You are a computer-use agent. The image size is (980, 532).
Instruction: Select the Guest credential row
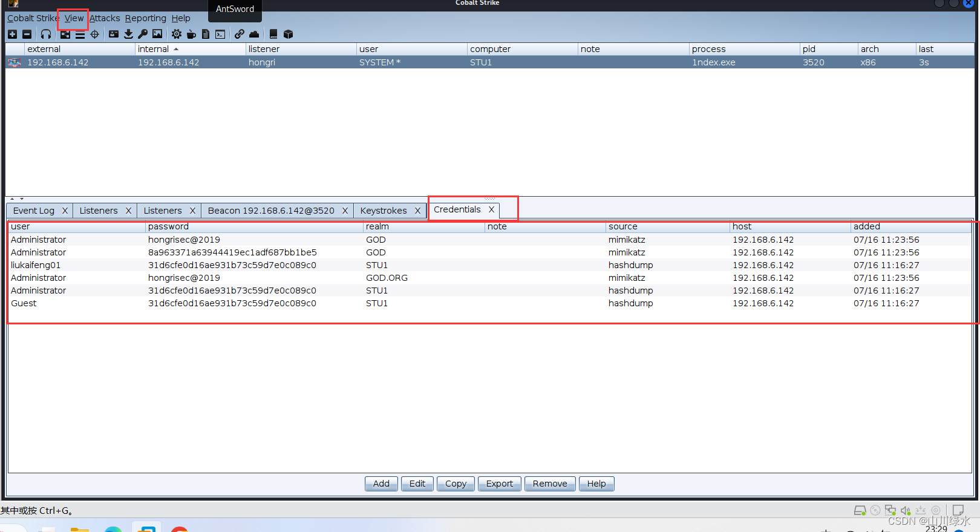(490, 303)
